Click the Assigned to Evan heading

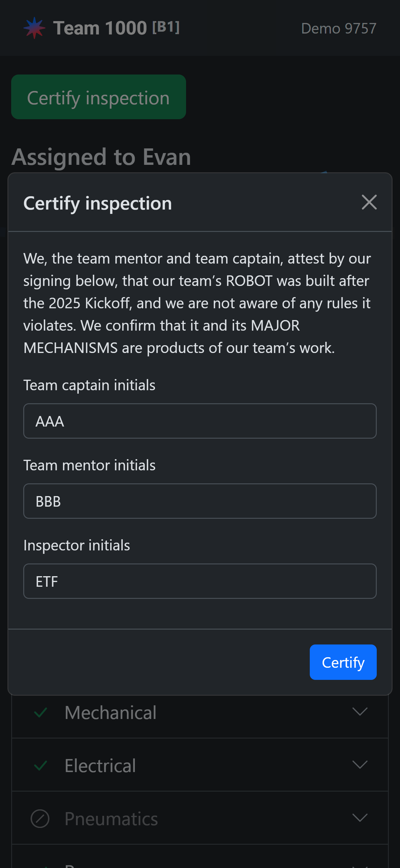point(101,157)
